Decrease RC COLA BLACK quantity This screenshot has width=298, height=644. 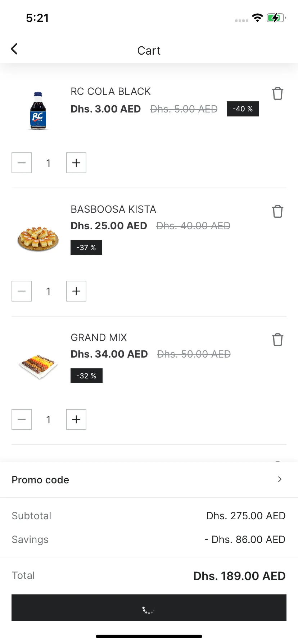[x=22, y=163]
